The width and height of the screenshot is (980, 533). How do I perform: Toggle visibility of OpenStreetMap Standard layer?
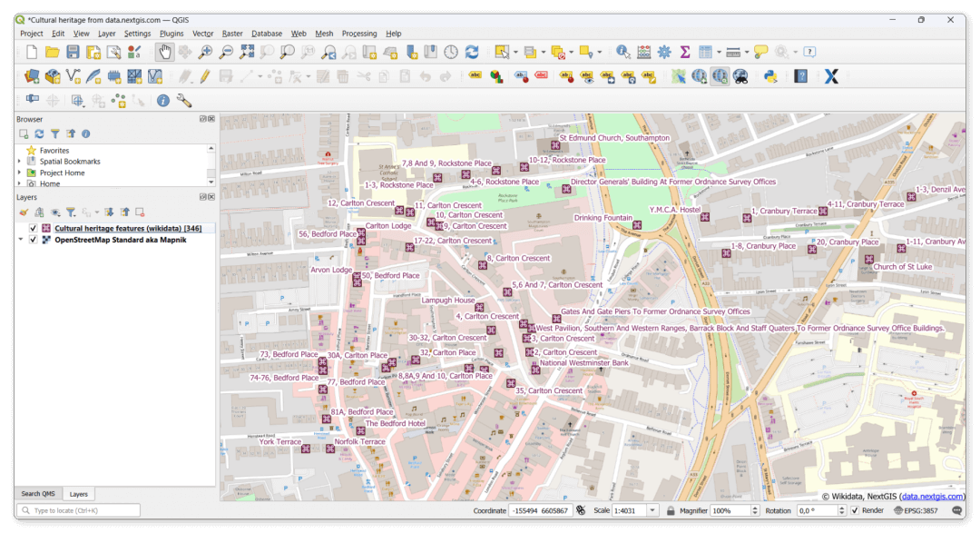tap(34, 240)
